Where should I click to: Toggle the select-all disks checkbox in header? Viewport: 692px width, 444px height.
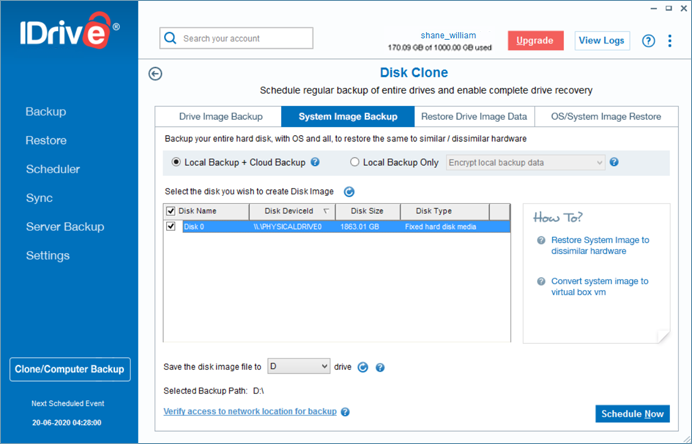[x=171, y=211]
